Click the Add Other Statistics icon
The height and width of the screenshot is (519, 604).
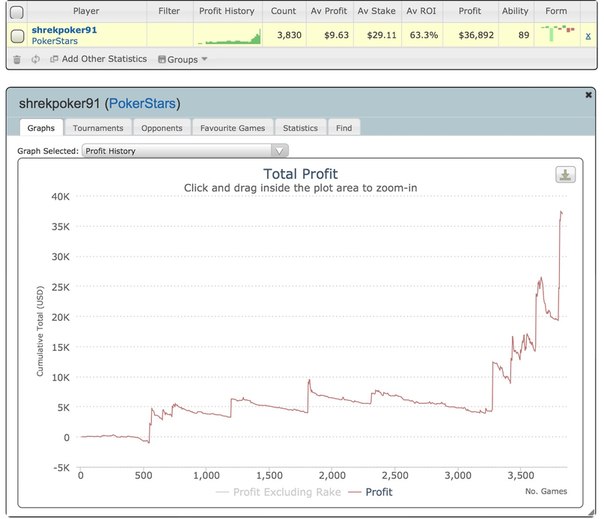[x=54, y=59]
